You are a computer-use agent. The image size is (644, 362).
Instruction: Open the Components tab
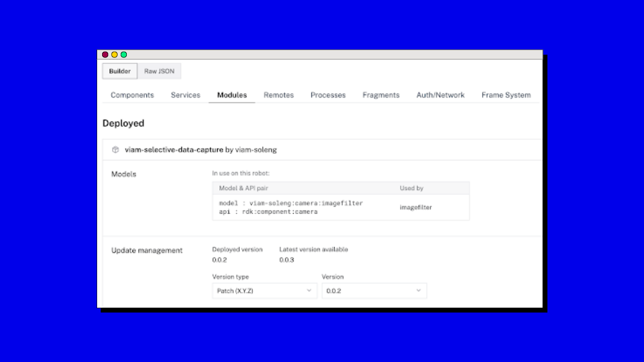132,95
